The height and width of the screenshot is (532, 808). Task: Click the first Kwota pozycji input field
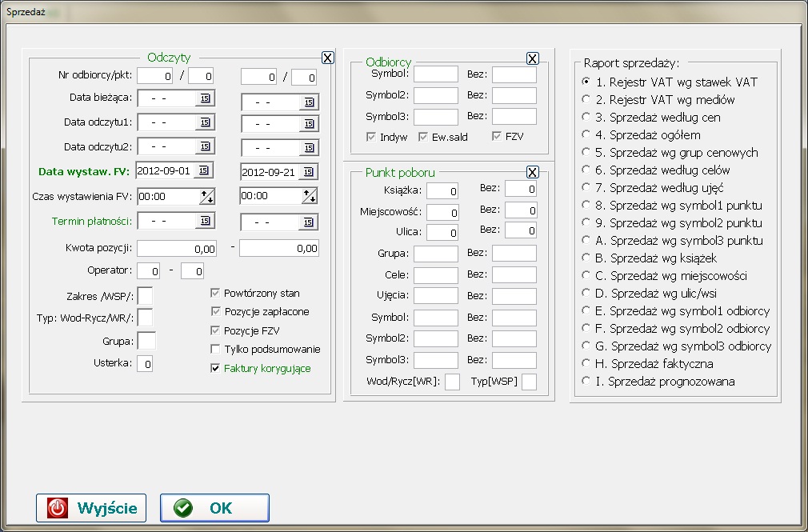click(176, 248)
